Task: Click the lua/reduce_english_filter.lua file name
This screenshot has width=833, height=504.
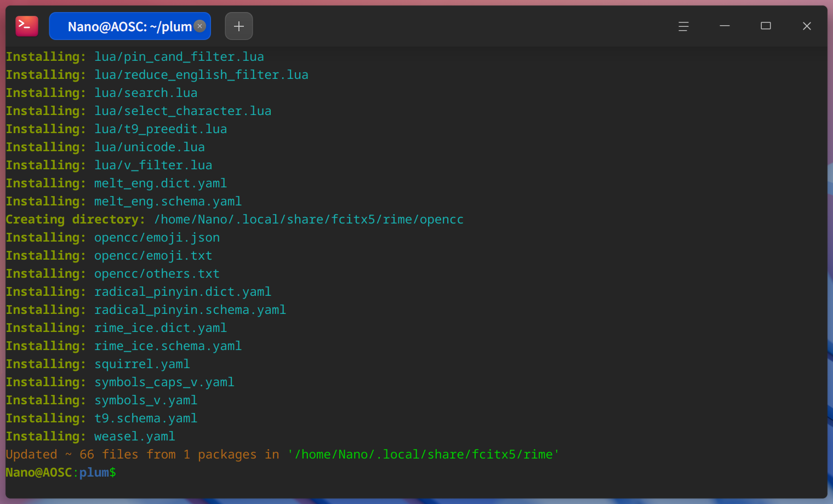Action: click(201, 75)
